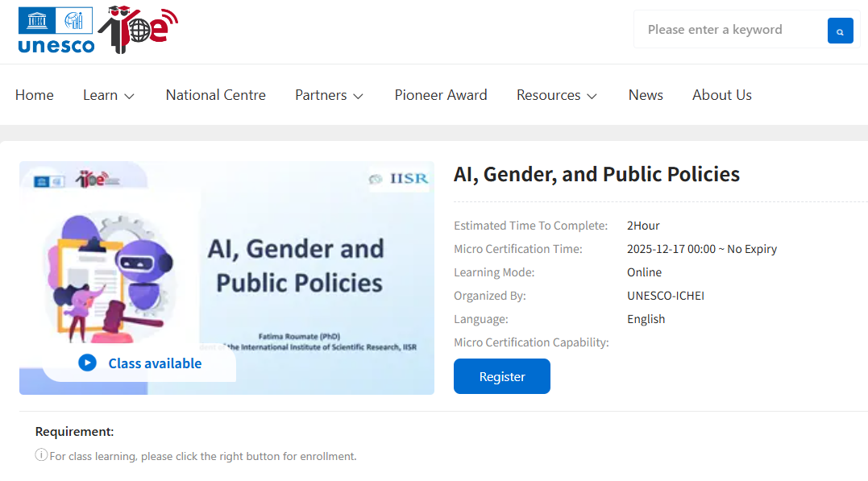Open the National Centre page

point(215,95)
